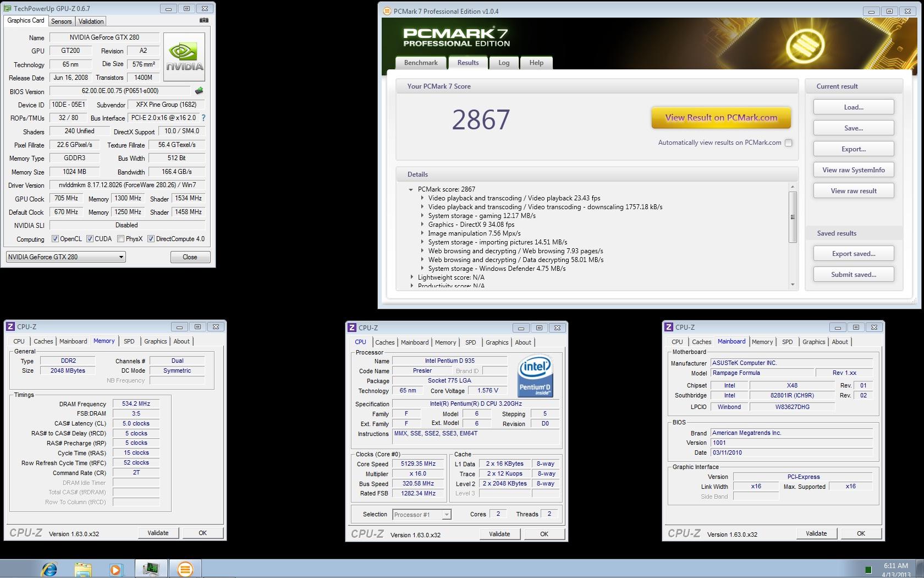Click Export saved... button
Viewport: 924px width, 578px height.
click(854, 254)
